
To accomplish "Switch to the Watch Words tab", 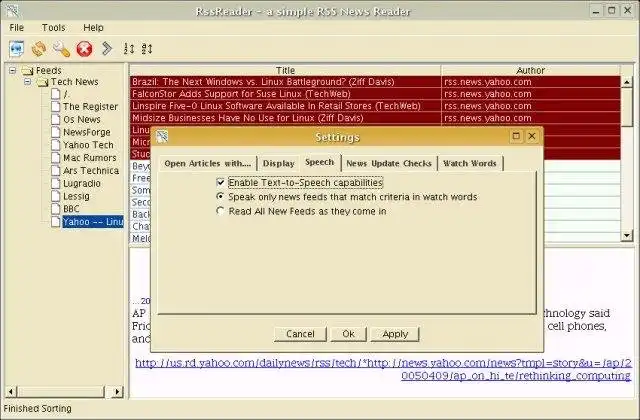I will (x=470, y=163).
